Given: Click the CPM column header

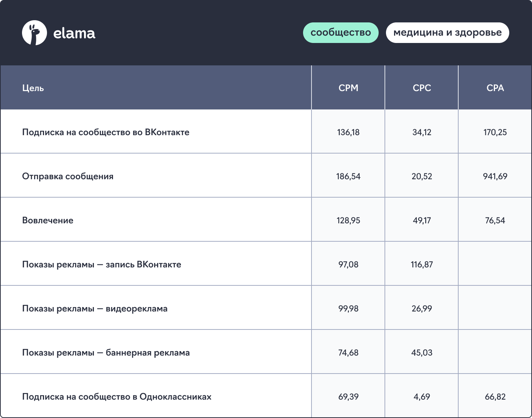Looking at the screenshot, I should [348, 88].
